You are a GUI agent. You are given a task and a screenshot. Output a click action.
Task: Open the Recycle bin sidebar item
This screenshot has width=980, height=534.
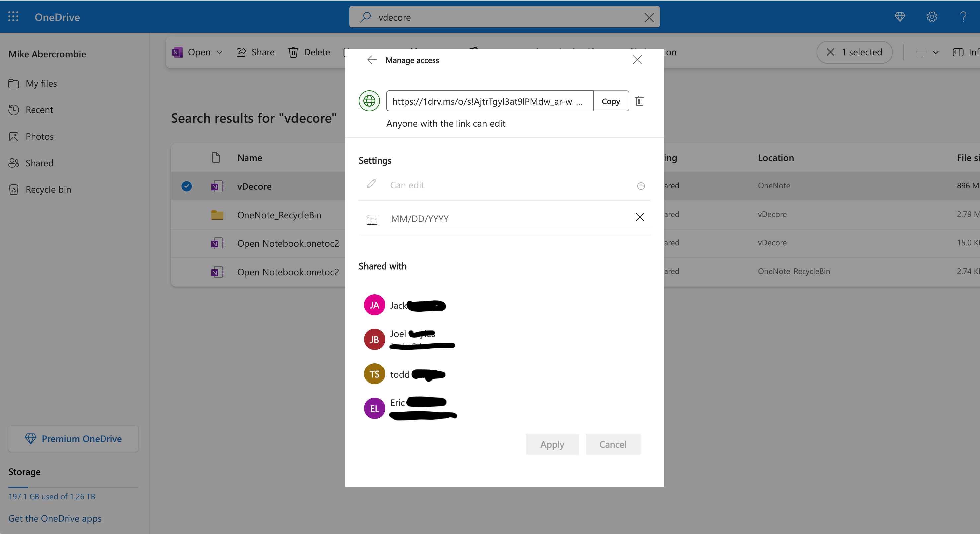[48, 189]
